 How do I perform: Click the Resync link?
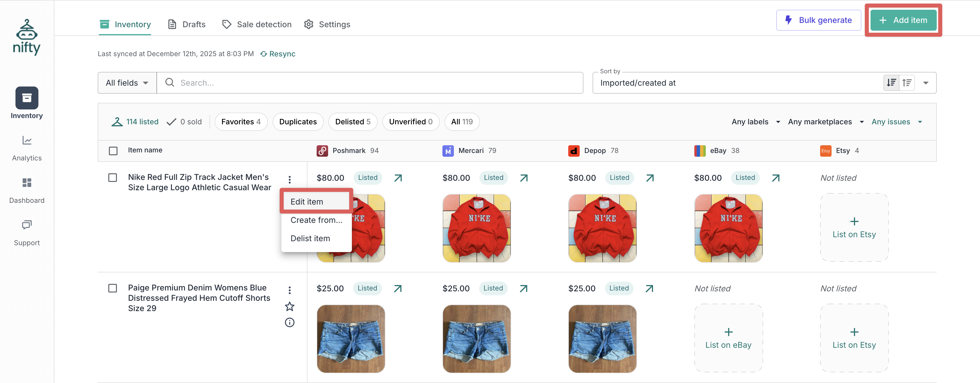pyautogui.click(x=278, y=54)
